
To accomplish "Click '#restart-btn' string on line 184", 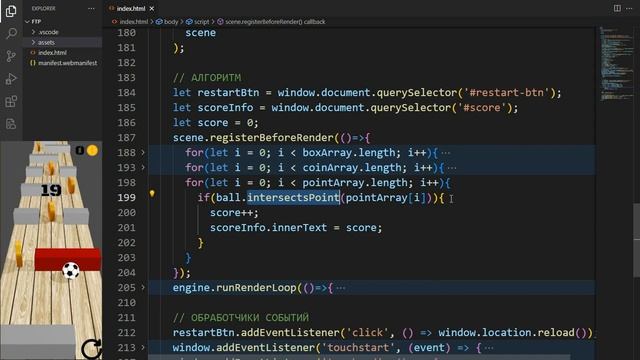I will coord(507,93).
